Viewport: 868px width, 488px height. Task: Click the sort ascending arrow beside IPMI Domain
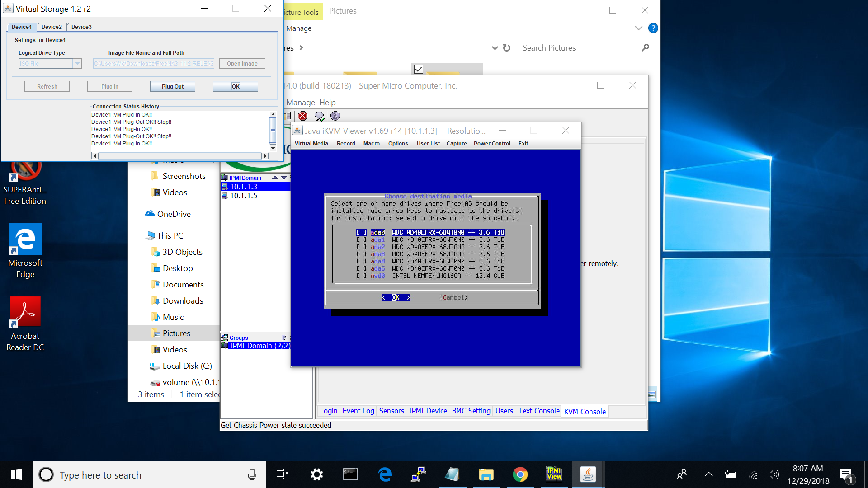275,178
